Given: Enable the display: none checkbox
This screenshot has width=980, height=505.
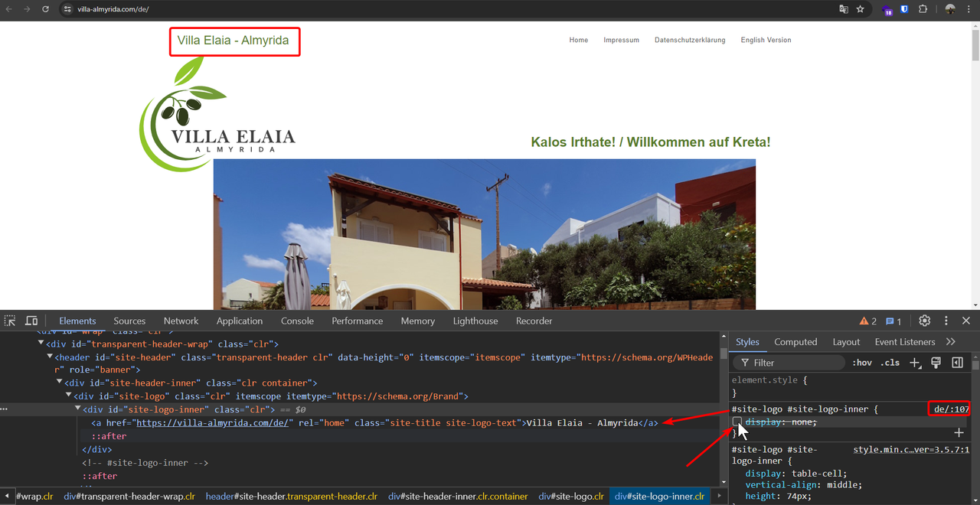Looking at the screenshot, I should point(737,422).
